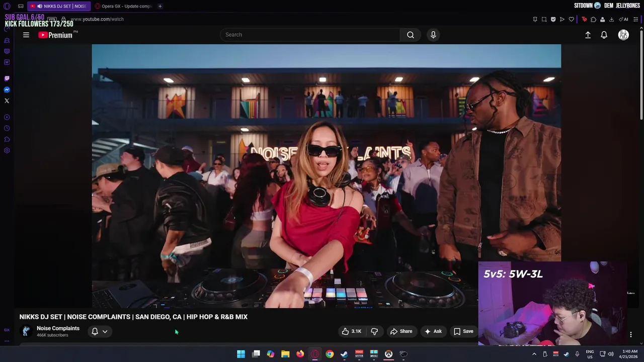Start voice search with microphone
This screenshot has height=362, width=644.
[x=433, y=35]
